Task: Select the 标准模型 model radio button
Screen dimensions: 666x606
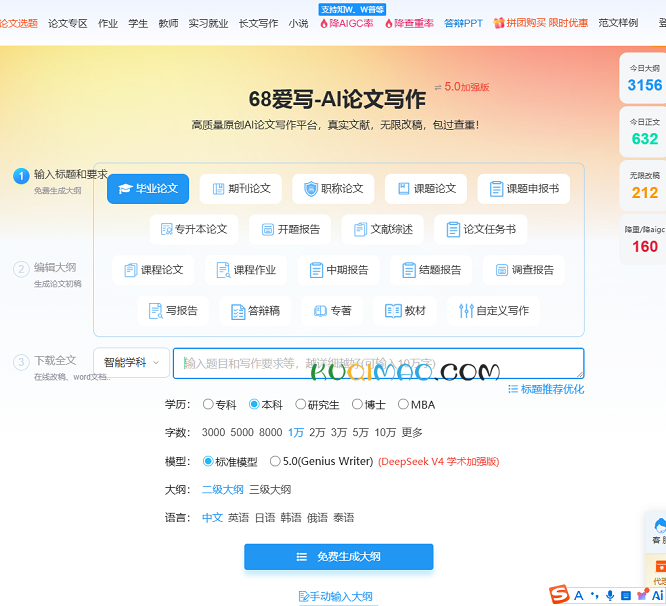Action: click(208, 461)
